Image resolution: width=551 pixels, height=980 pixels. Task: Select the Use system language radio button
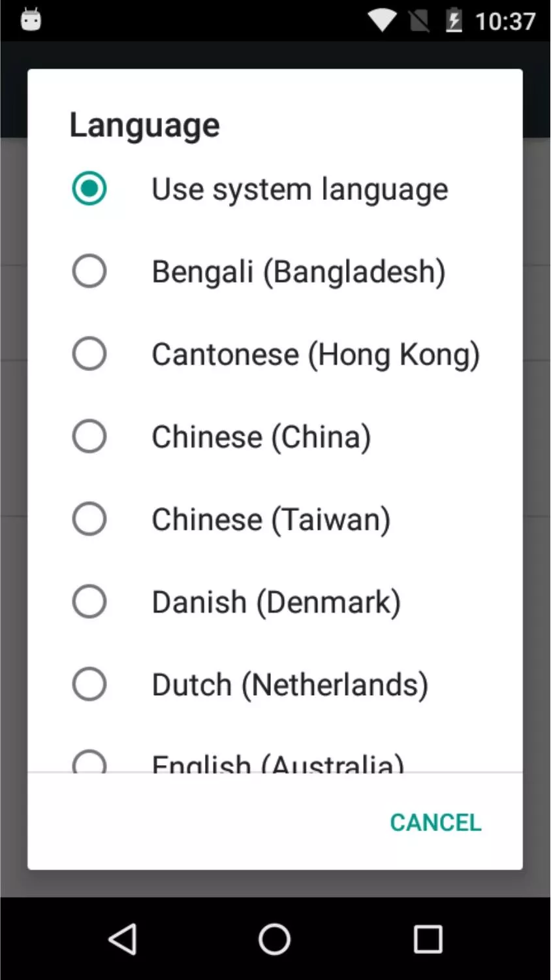coord(89,189)
